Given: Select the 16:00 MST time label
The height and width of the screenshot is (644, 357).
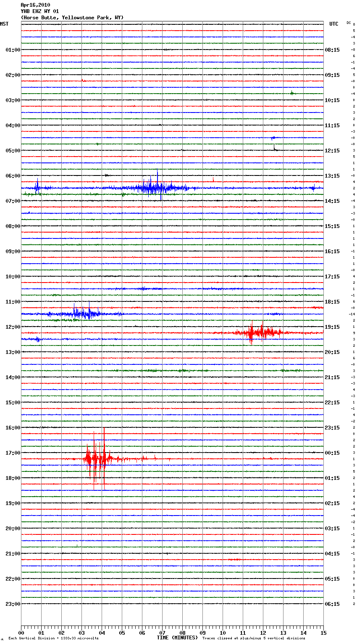Looking at the screenshot, I should [x=13, y=428].
